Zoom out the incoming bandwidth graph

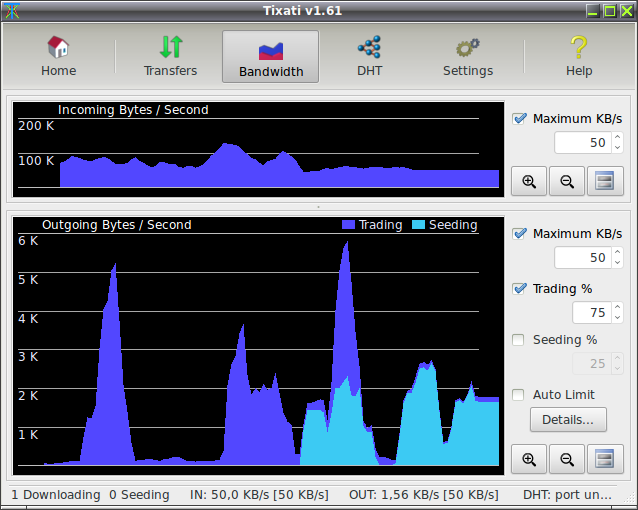click(x=567, y=181)
